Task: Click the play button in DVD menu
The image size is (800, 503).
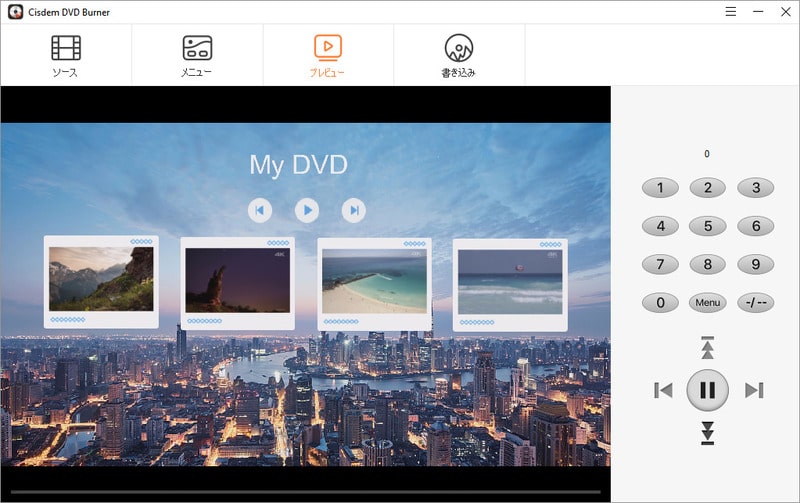Action: 307,210
